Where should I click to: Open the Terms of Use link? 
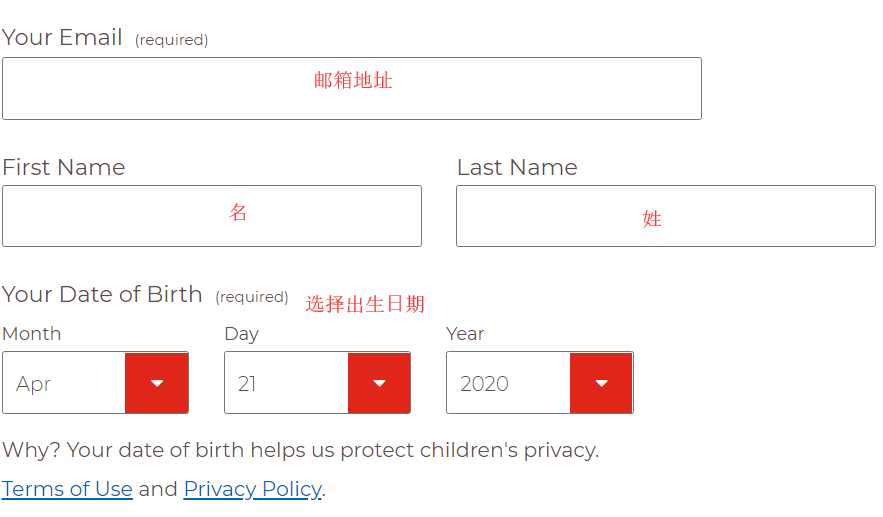click(67, 489)
